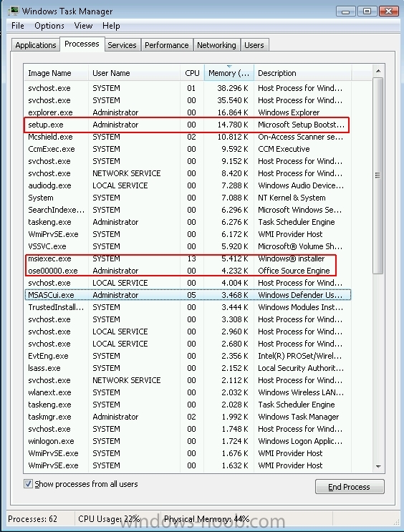Select the Mcshield.exe process
This screenshot has width=404, height=532.
click(x=188, y=137)
